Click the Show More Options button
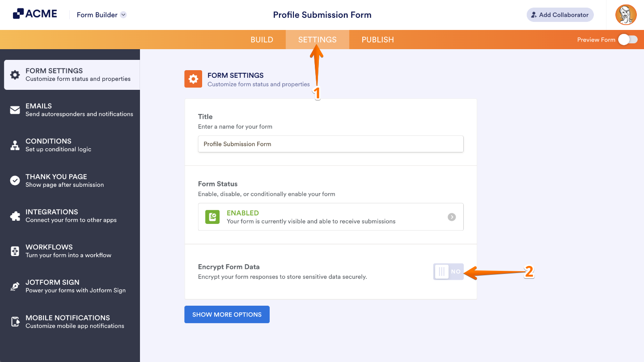The image size is (644, 362). coord(227,314)
